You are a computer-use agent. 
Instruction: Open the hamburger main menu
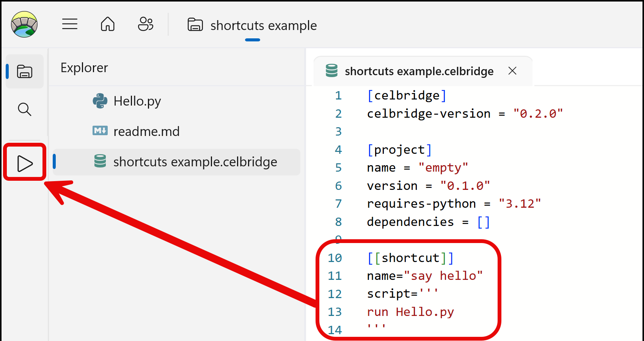(70, 24)
